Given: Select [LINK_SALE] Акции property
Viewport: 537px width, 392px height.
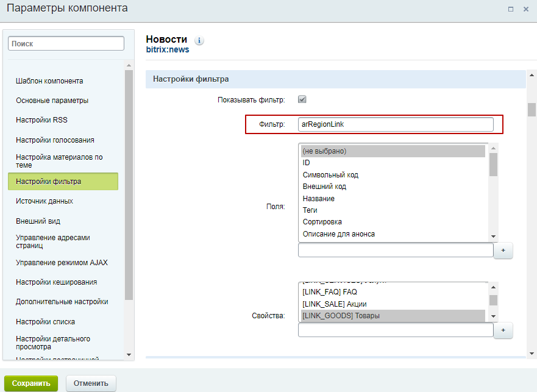Looking at the screenshot, I should 393,304.
